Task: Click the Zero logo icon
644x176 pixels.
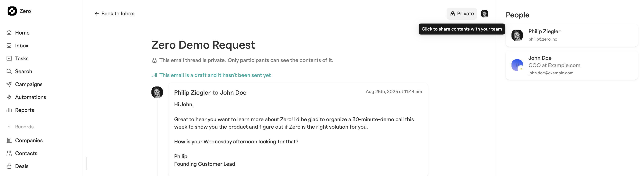Action: click(x=12, y=11)
